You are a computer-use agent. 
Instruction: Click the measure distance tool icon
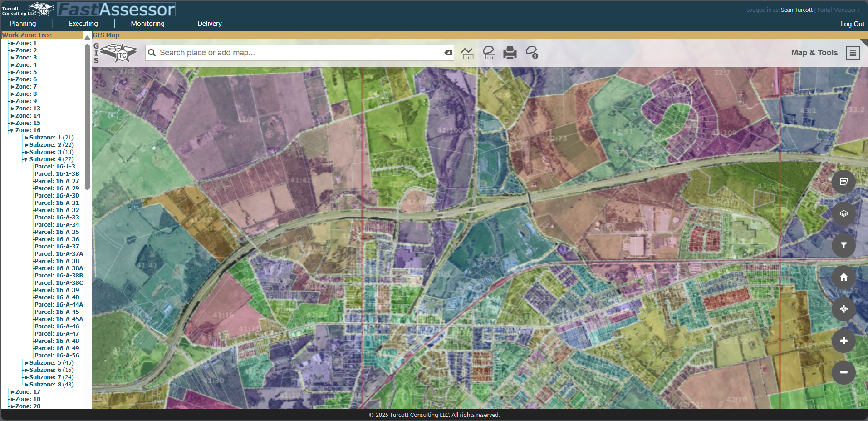467,53
